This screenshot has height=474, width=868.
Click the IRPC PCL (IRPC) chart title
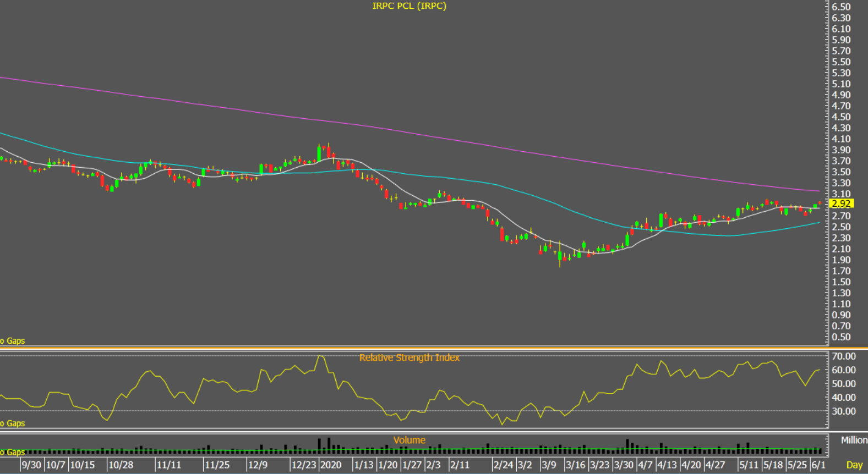coord(409,6)
